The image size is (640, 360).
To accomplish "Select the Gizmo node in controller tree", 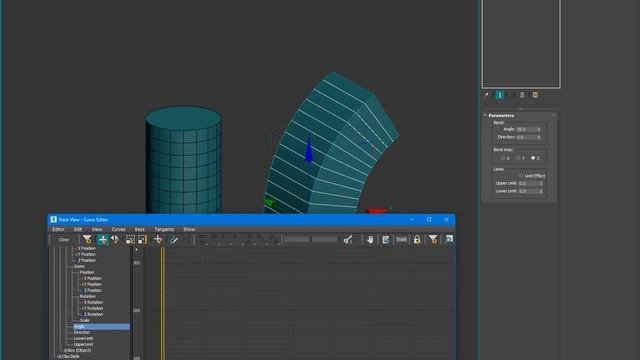I will 79,267.
